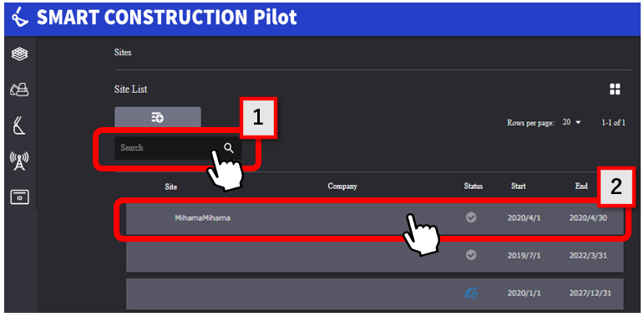
Task: Click the add site list button
Action: click(158, 118)
